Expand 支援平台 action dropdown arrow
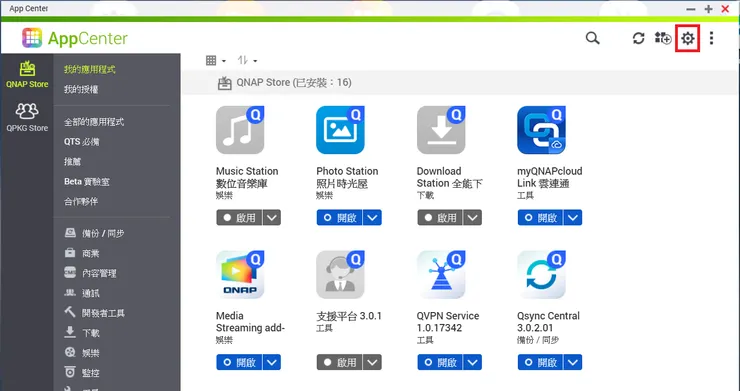 click(372, 362)
